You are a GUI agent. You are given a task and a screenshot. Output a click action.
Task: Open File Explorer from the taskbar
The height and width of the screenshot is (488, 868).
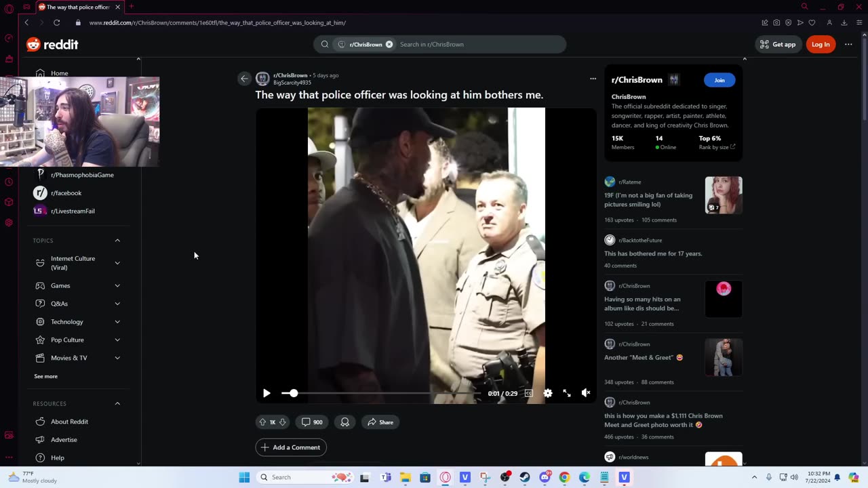[x=406, y=477]
